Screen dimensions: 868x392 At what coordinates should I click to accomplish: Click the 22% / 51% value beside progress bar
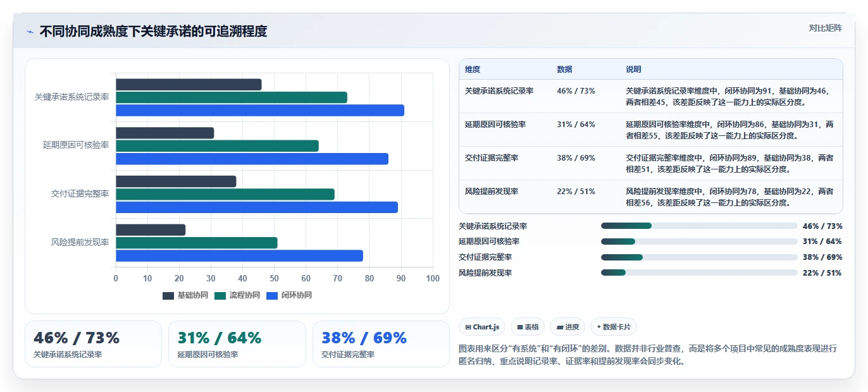pos(822,273)
